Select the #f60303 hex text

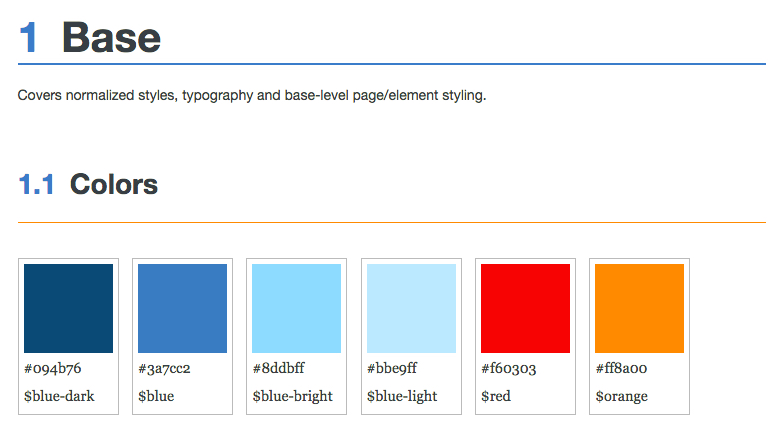(508, 368)
